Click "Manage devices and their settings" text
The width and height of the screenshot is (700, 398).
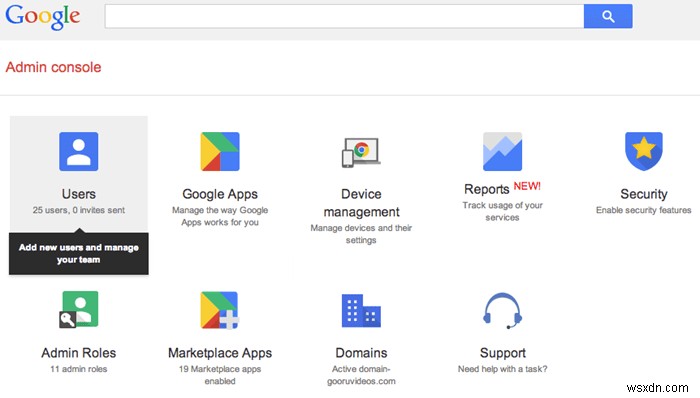tap(361, 234)
